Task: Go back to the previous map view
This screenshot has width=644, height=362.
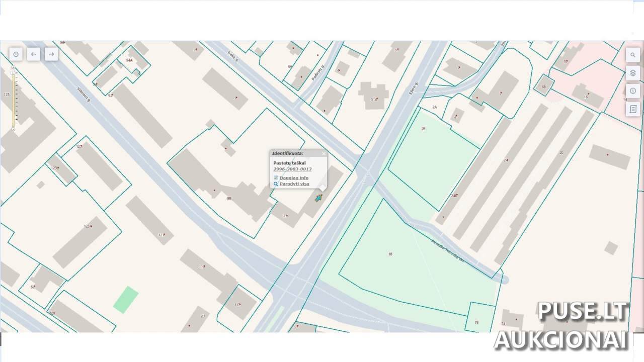Action: point(34,54)
